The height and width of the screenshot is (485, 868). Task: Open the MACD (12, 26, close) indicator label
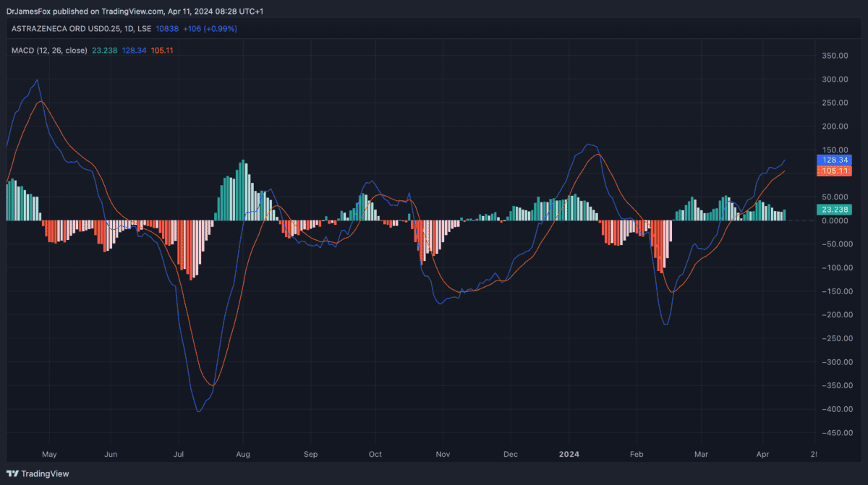(49, 50)
